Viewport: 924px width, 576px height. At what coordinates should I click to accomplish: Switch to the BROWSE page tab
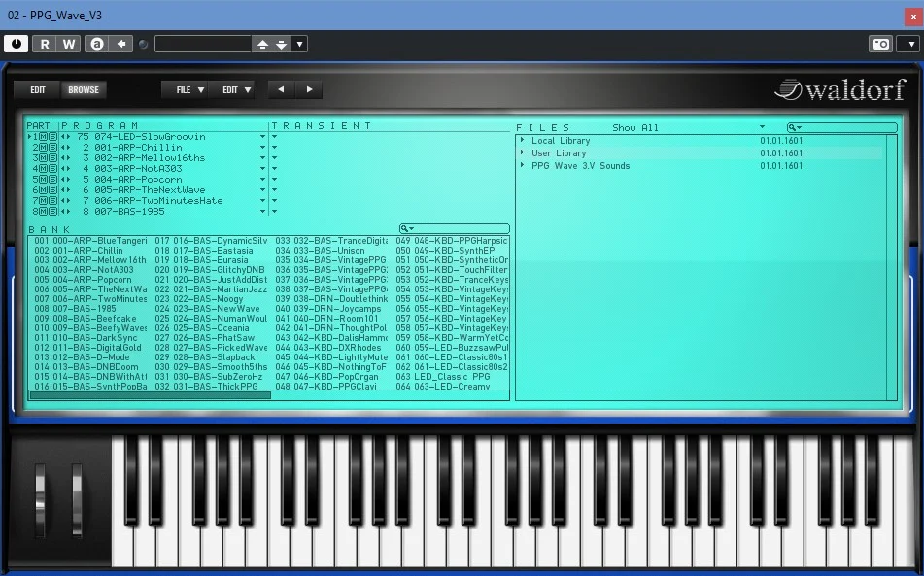tap(84, 90)
